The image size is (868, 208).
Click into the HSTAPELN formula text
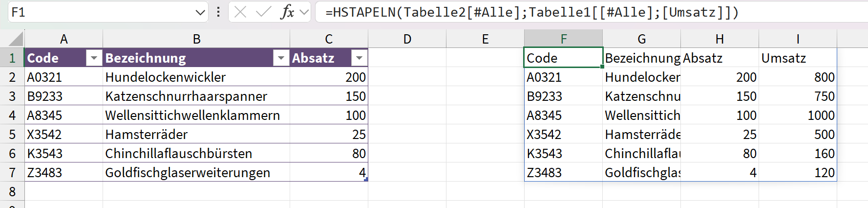pos(531,12)
